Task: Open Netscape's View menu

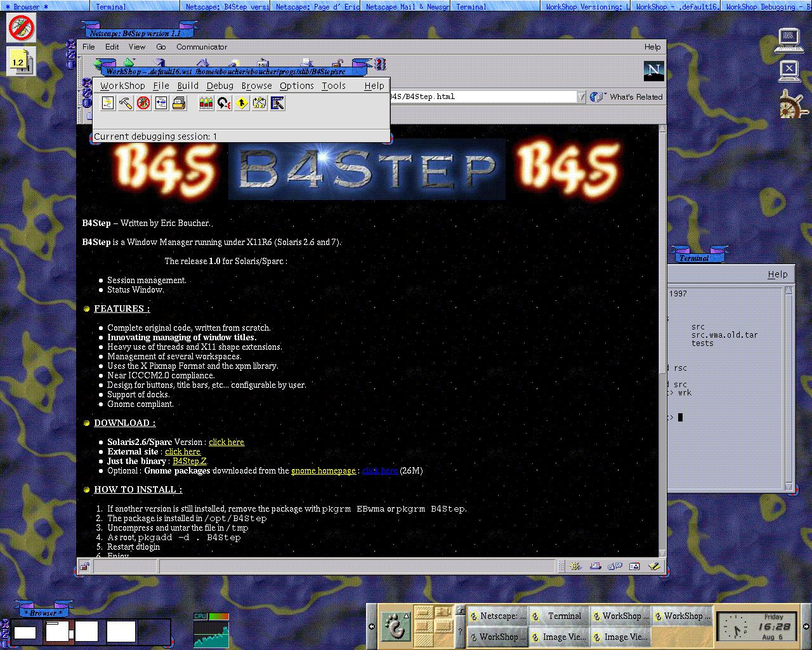Action: coord(137,46)
